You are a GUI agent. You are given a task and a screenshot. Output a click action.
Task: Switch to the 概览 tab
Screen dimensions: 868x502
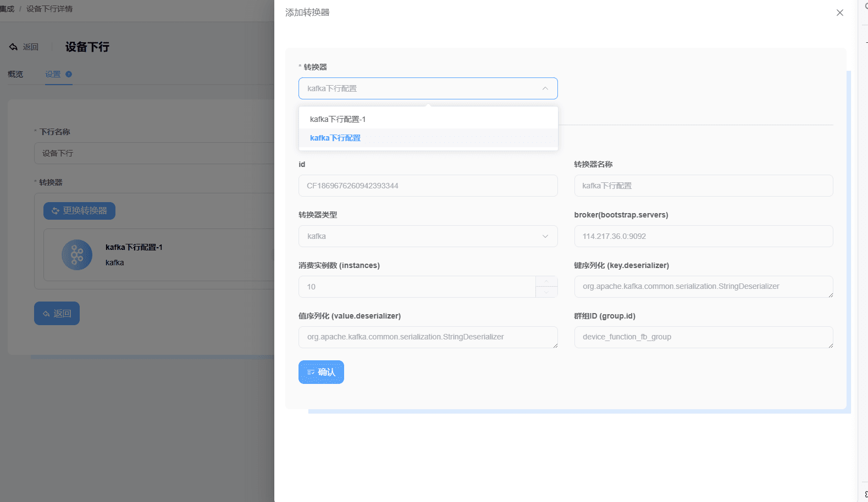click(15, 74)
